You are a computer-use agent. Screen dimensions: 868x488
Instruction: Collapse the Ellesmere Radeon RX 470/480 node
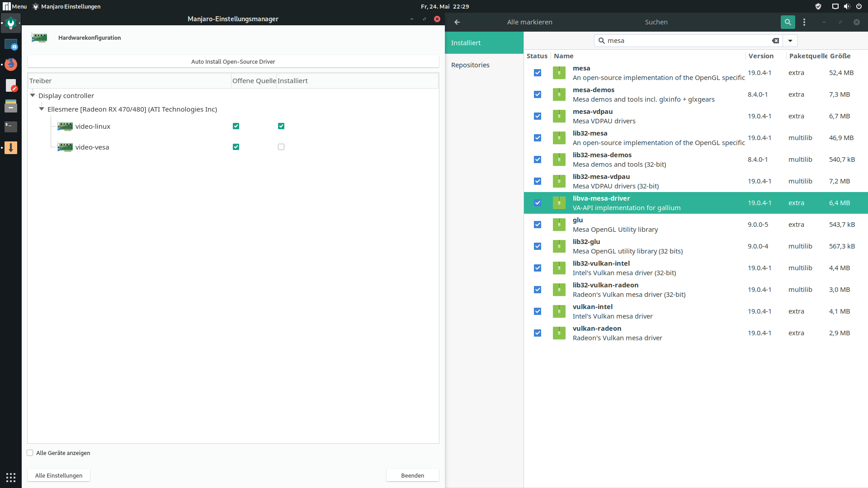coord(42,109)
